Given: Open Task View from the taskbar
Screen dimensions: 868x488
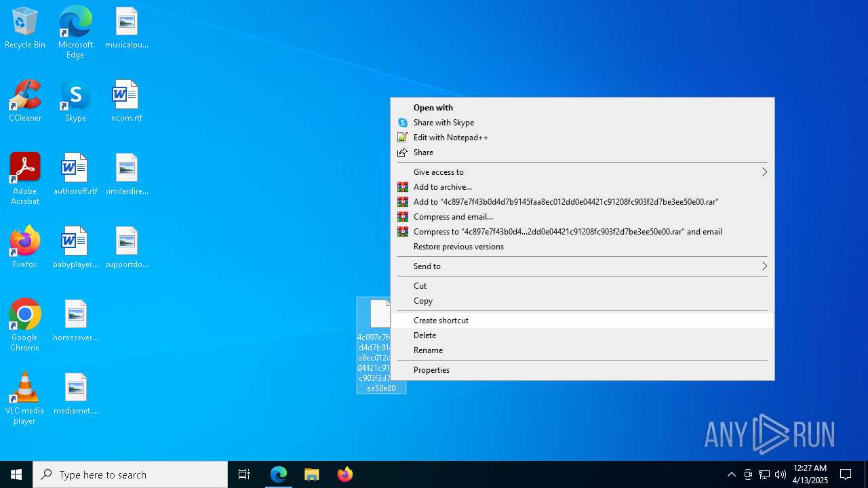Looking at the screenshot, I should point(244,474).
